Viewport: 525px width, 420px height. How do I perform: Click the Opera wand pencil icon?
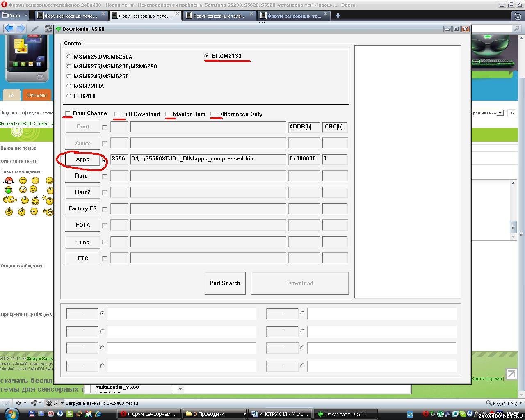[35, 29]
